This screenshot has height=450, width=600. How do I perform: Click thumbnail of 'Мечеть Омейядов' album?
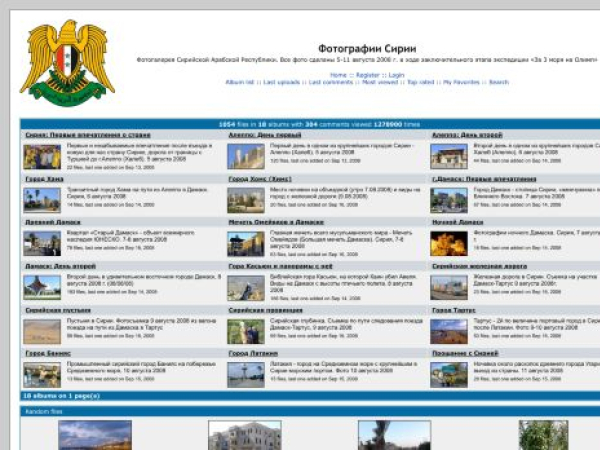(x=246, y=244)
